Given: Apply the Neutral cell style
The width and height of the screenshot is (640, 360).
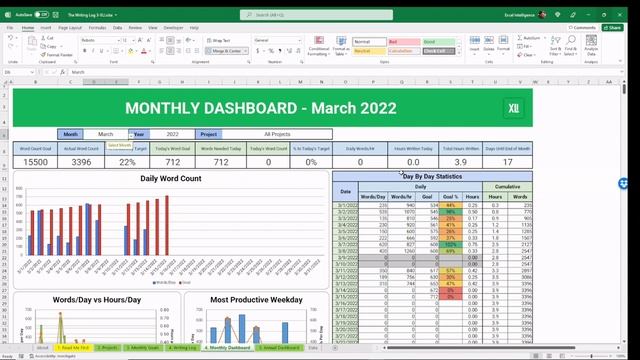Looking at the screenshot, I should (369, 51).
